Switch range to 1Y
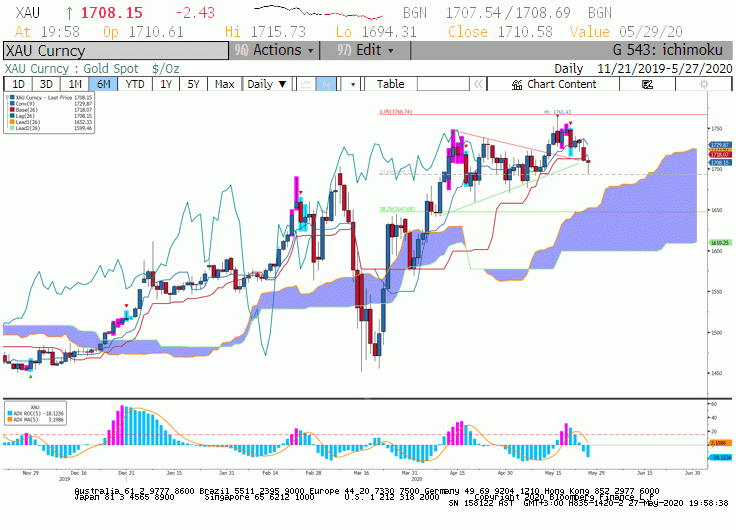Image resolution: width=736 pixels, height=530 pixels. click(166, 84)
